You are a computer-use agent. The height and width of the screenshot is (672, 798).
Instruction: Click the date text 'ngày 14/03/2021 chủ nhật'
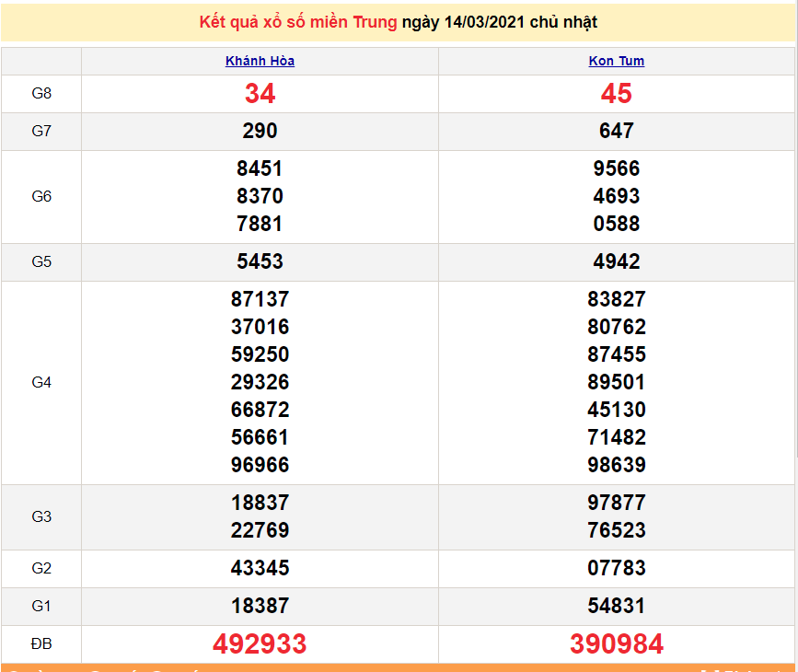pyautogui.click(x=500, y=22)
